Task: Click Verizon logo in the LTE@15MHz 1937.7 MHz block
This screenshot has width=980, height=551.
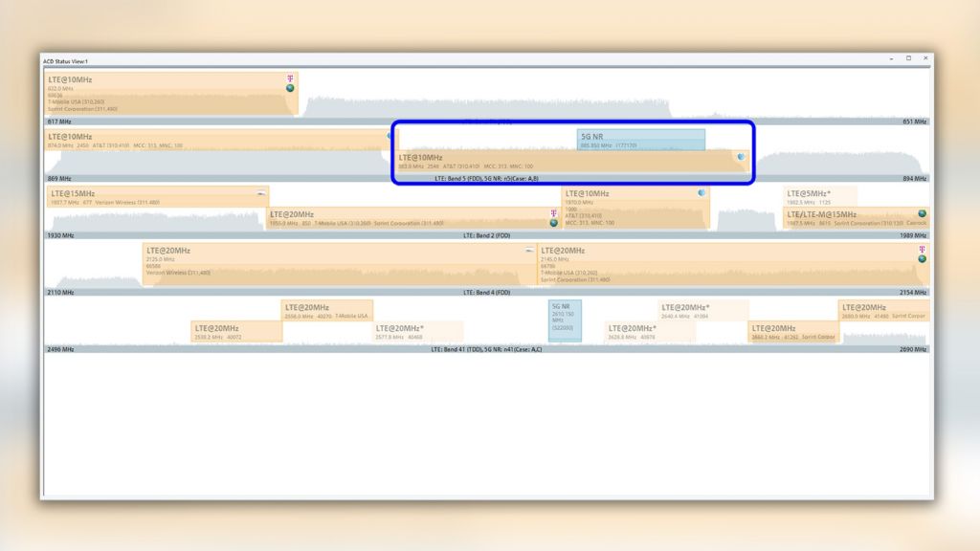Action: pos(261,193)
